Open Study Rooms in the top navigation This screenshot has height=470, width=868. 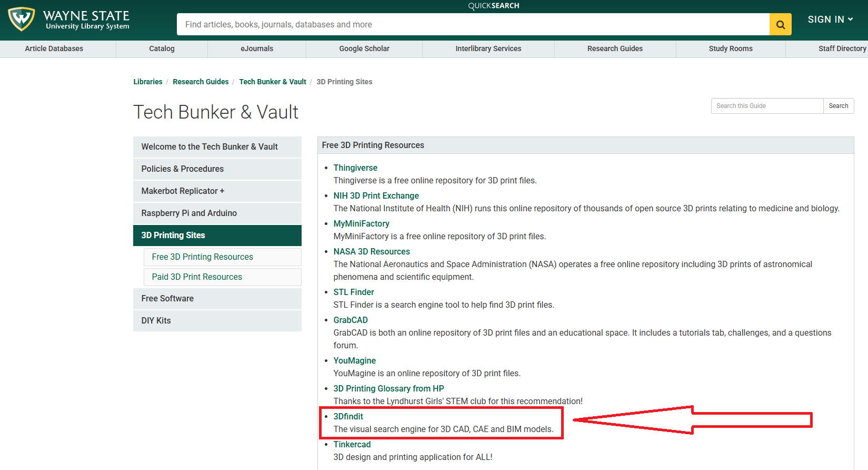731,48
